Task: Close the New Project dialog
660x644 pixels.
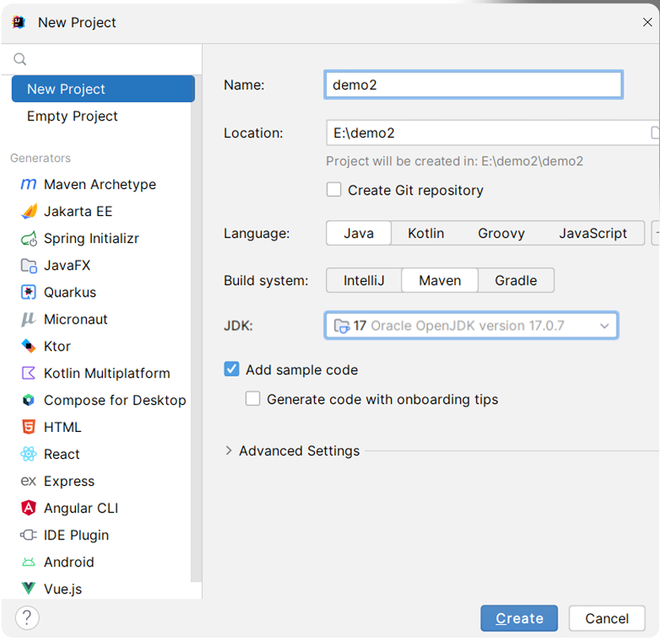Action: tap(647, 22)
